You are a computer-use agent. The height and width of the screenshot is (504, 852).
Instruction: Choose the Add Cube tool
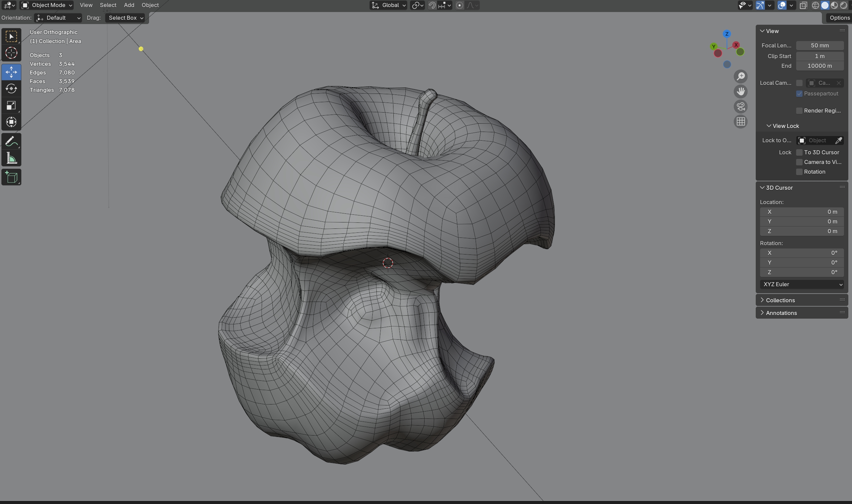tap(11, 177)
